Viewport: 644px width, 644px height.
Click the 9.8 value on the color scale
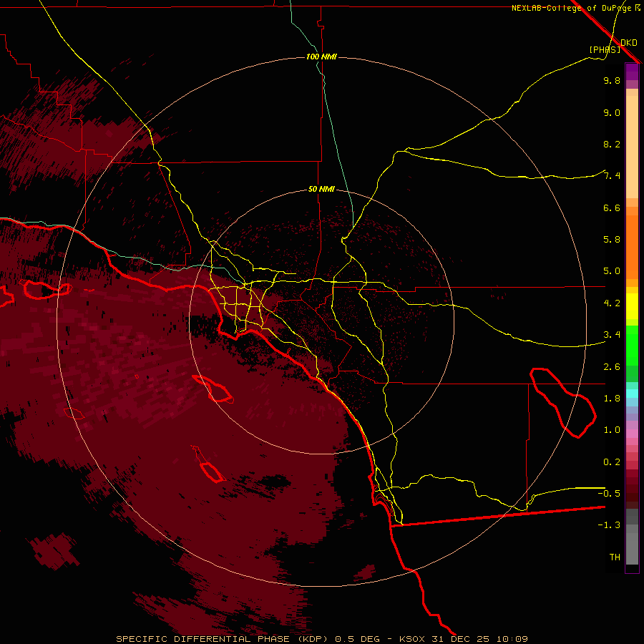click(612, 80)
